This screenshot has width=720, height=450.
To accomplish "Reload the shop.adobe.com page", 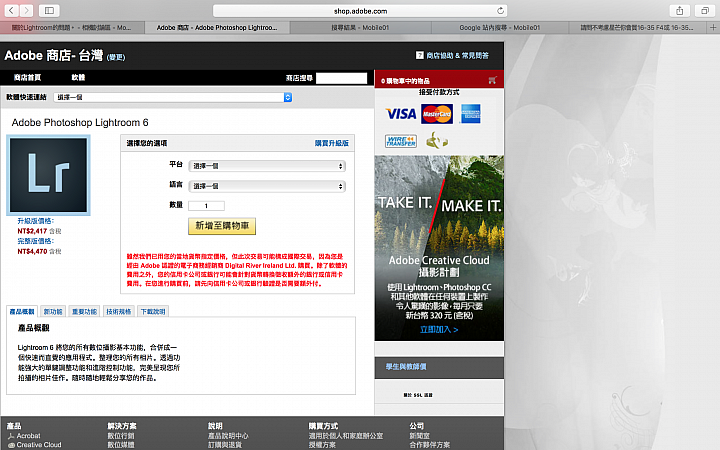I will tap(500, 11).
